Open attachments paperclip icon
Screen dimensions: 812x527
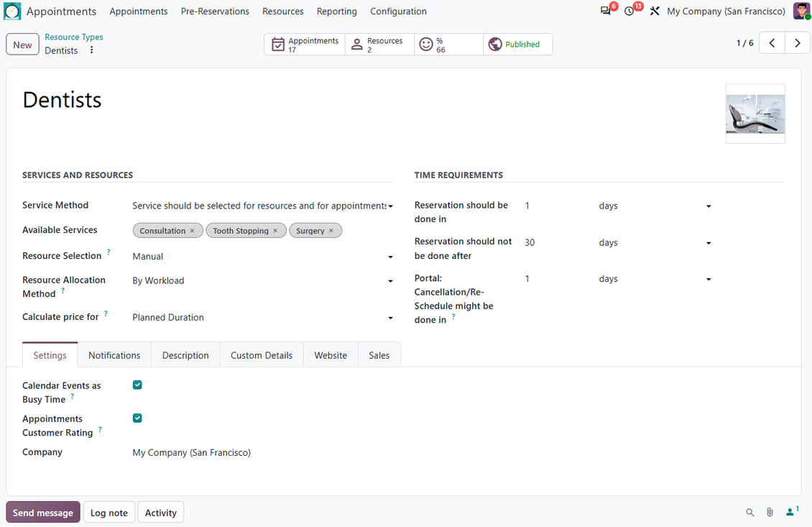(x=770, y=513)
